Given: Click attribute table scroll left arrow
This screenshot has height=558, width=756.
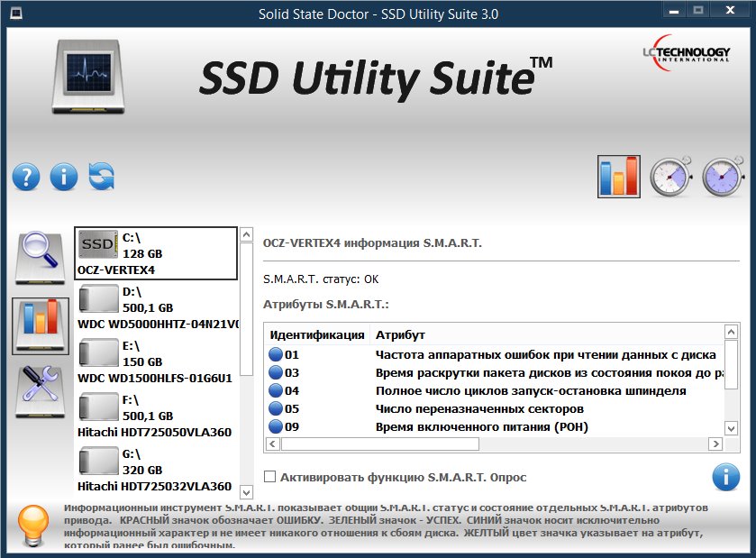Looking at the screenshot, I should 273,444.
